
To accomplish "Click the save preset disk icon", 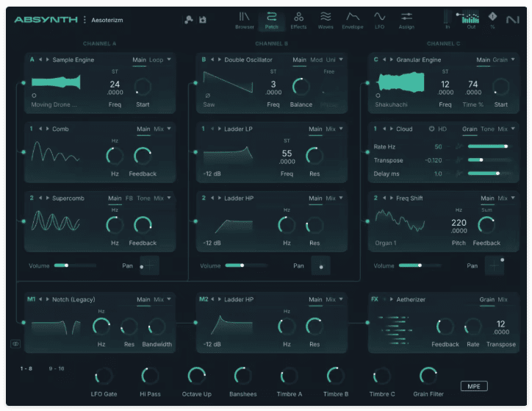I will click(x=203, y=20).
